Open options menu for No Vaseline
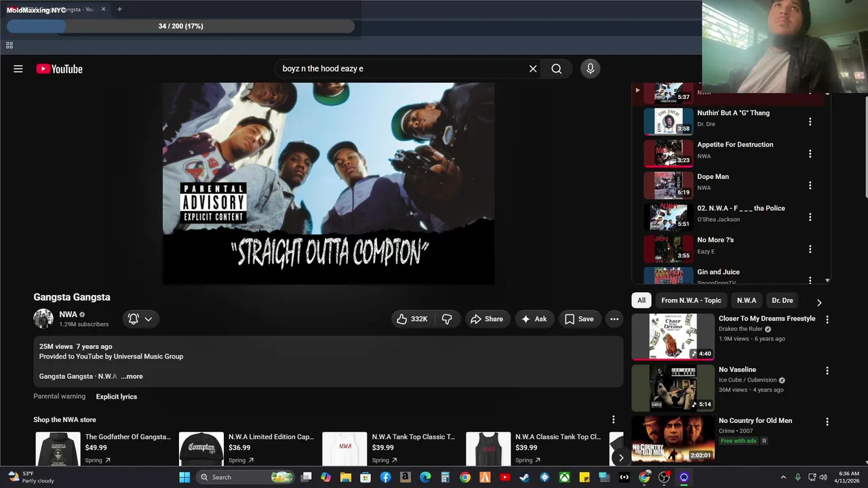868x488 pixels. 827,371
